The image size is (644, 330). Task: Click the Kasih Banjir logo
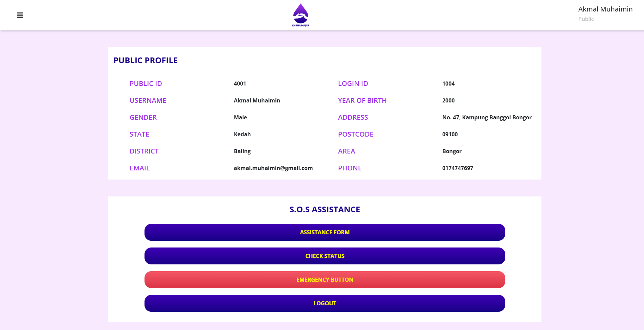tap(301, 15)
